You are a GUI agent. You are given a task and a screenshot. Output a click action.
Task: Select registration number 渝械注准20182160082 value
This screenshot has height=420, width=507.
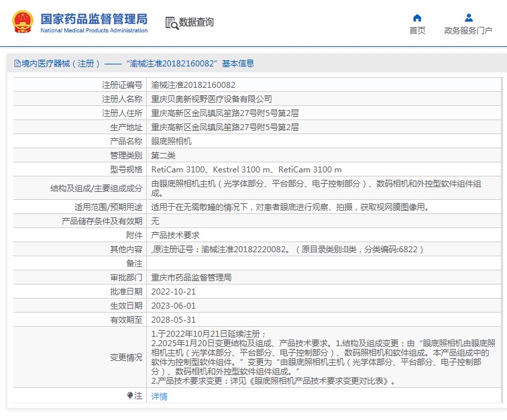pyautogui.click(x=193, y=85)
